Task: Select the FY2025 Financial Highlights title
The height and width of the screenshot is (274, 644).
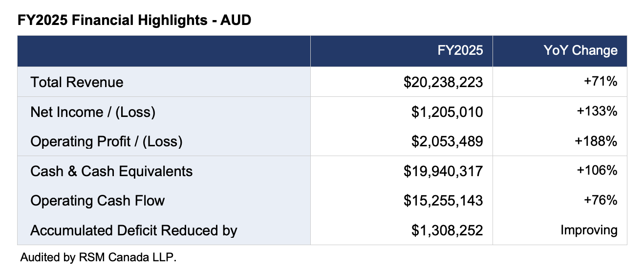Action: [x=134, y=21]
